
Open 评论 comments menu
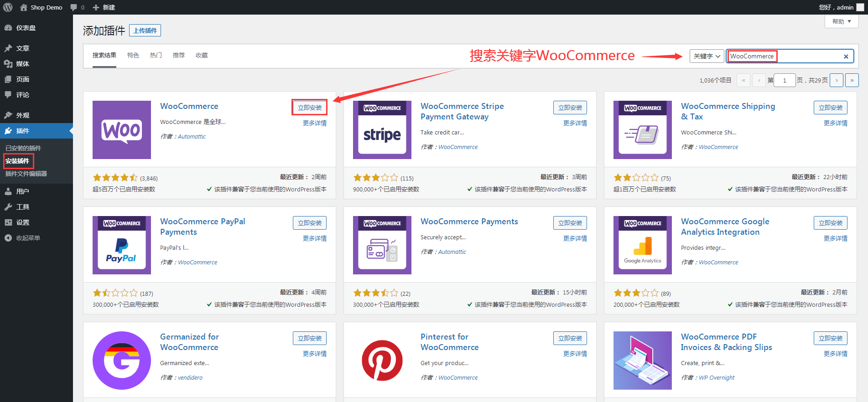click(36, 95)
